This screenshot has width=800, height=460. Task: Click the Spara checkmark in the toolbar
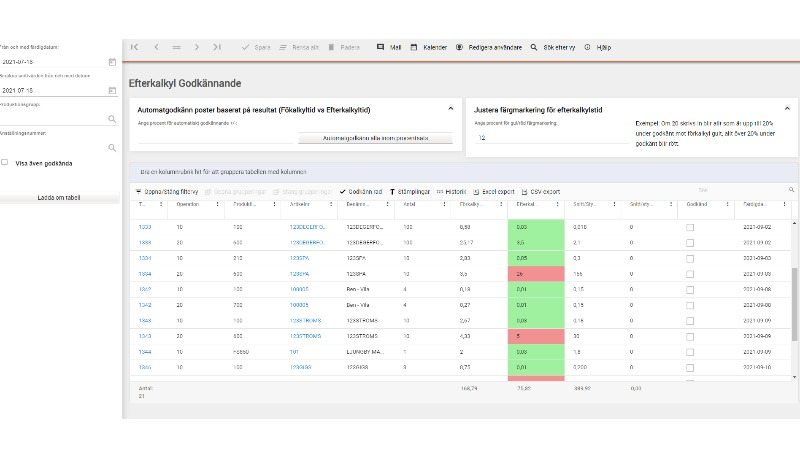pyautogui.click(x=245, y=47)
